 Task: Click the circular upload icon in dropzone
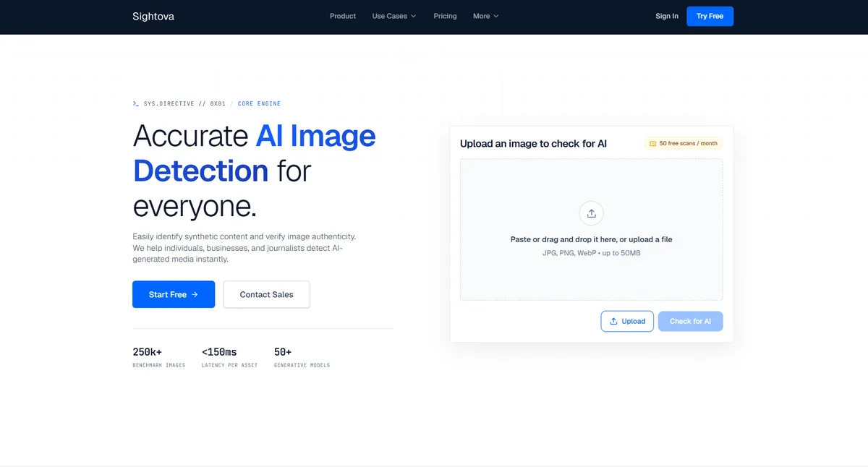click(x=592, y=213)
